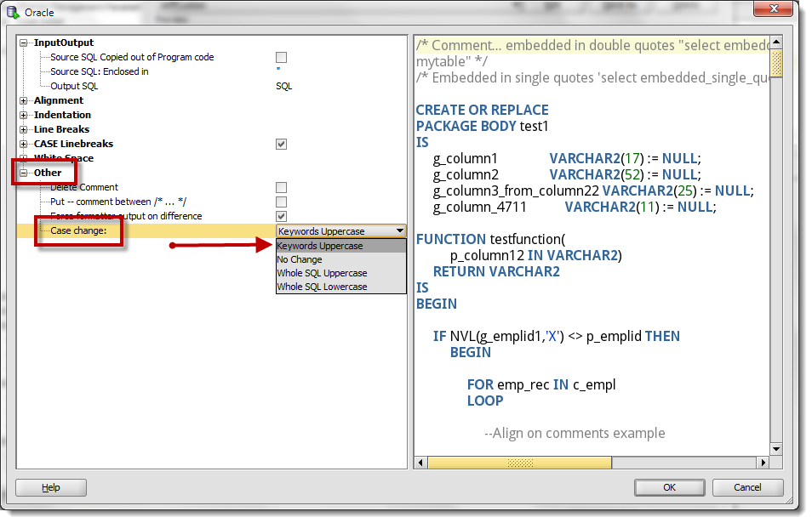
Task: Click preview vertical scrollbar down arrow
Action: [x=776, y=449]
